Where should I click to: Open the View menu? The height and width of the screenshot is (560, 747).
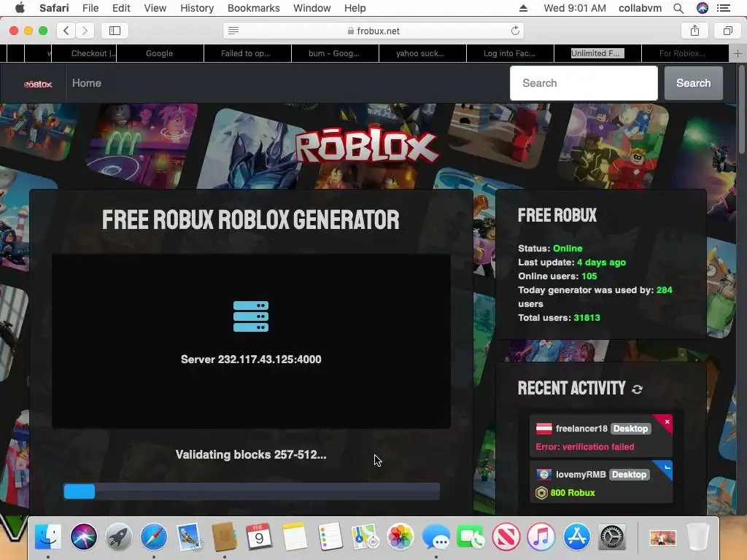tap(155, 8)
